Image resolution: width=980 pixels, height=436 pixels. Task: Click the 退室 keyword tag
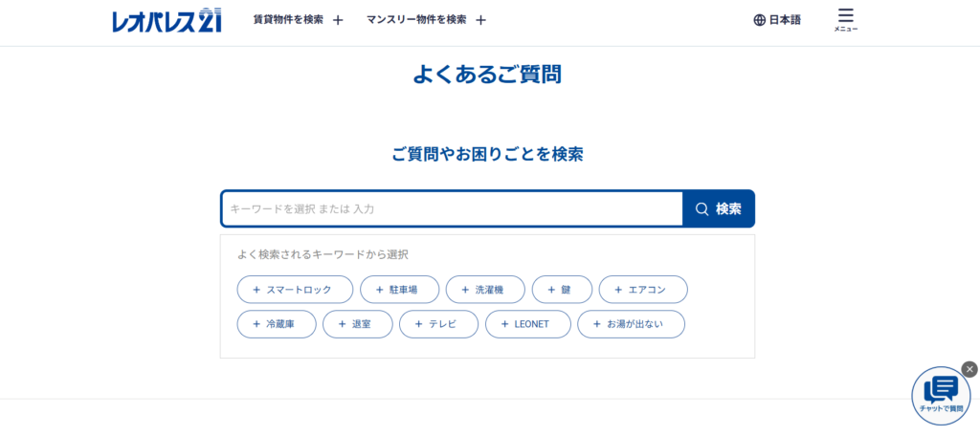pyautogui.click(x=358, y=324)
